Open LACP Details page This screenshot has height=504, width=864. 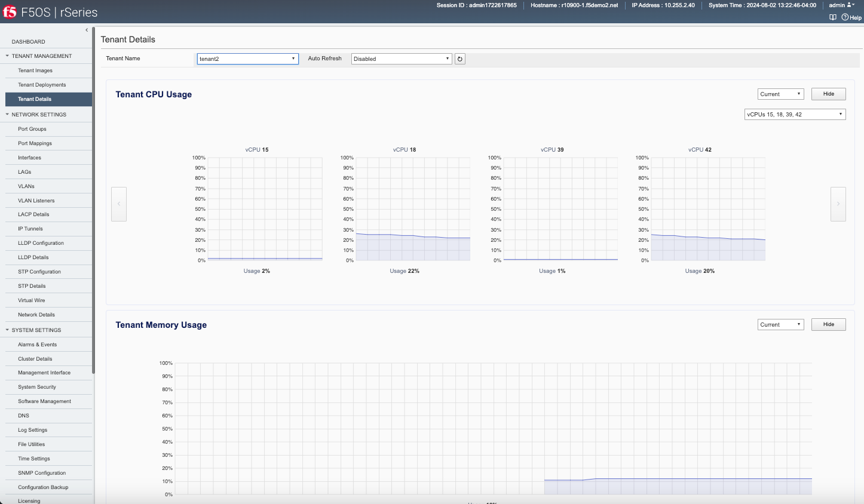pos(48,214)
